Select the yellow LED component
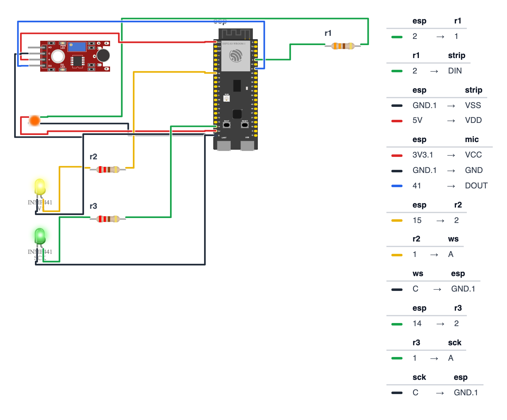 pyautogui.click(x=40, y=187)
